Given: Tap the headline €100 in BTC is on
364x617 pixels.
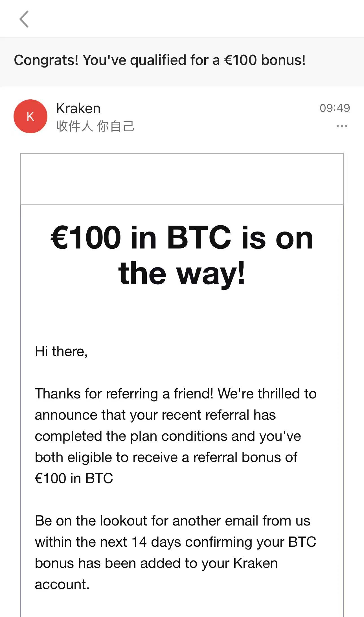Looking at the screenshot, I should click(182, 238).
